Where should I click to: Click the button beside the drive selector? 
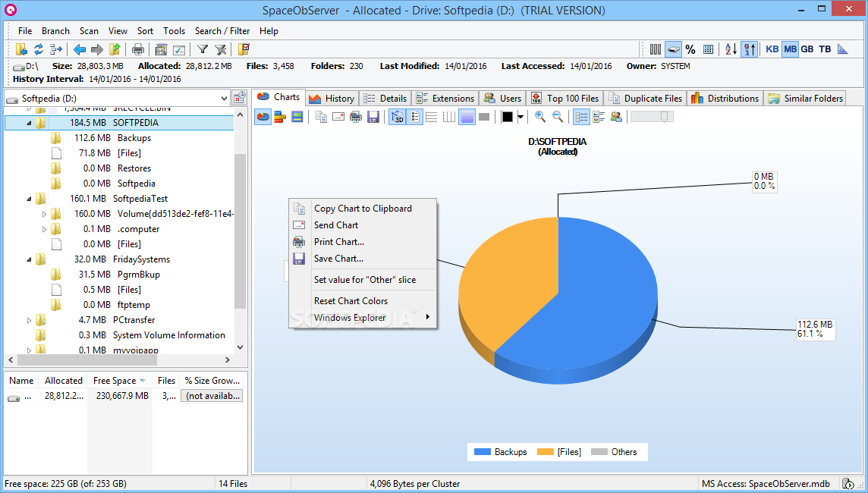click(239, 98)
